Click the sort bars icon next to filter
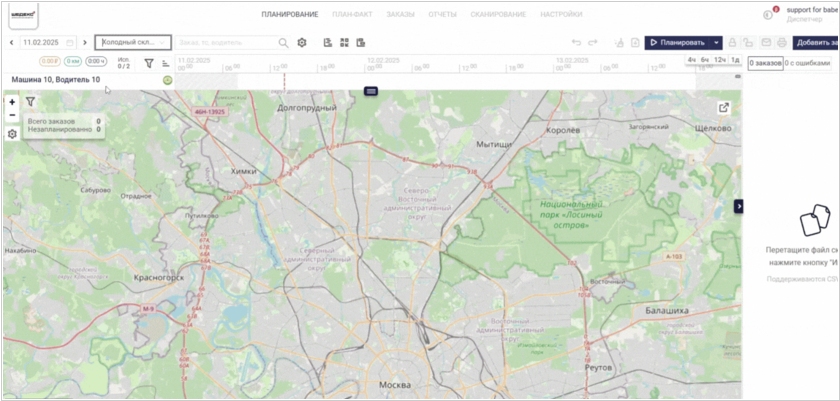840x401 pixels. 166,63
